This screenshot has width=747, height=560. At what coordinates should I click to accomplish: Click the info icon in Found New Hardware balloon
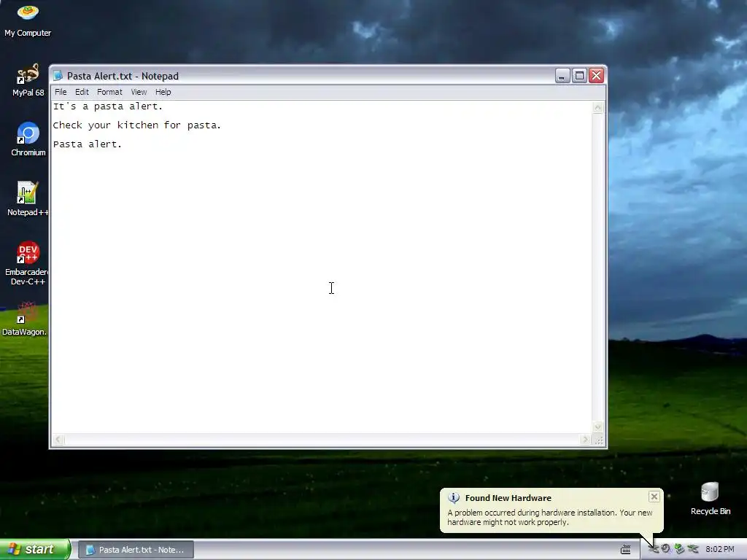454,497
